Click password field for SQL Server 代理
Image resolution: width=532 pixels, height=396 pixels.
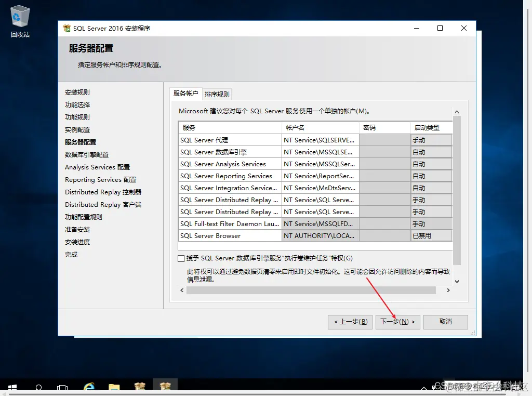tap(385, 140)
